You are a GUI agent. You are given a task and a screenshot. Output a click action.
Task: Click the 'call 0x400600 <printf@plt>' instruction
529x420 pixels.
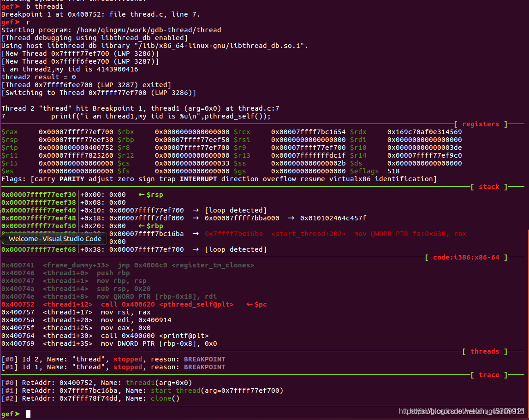tap(155, 336)
